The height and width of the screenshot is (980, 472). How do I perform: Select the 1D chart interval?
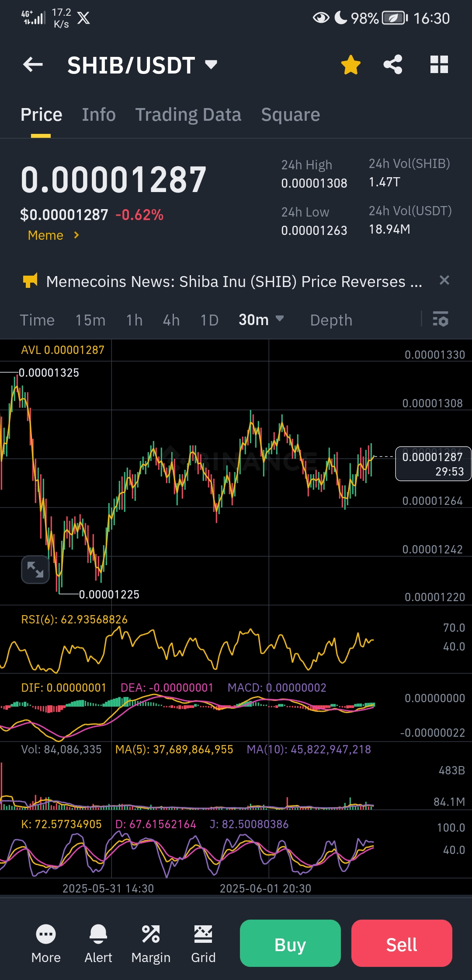(209, 320)
